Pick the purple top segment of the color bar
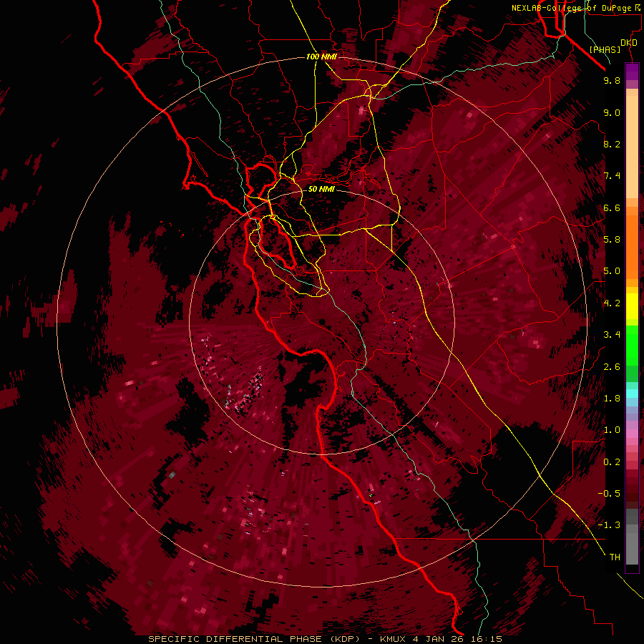 [632, 72]
